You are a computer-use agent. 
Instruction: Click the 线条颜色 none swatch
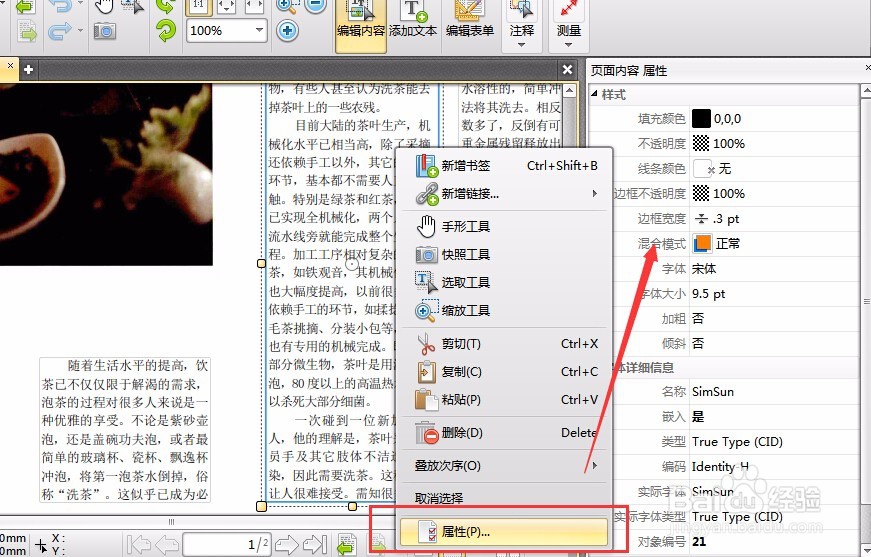tap(703, 168)
